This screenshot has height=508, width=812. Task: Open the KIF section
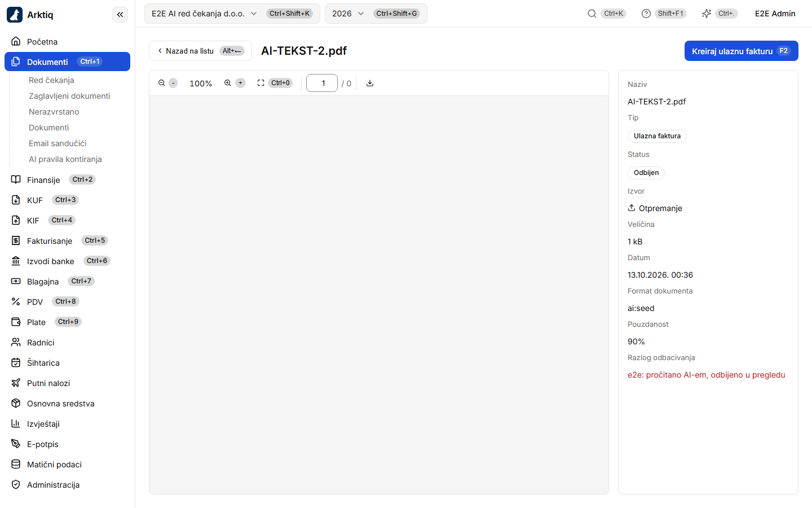click(67, 220)
